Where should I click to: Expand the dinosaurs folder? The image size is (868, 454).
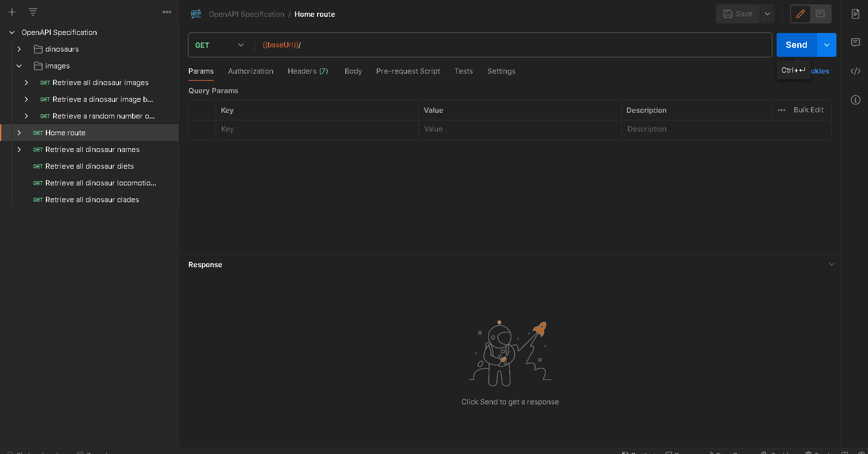click(19, 49)
